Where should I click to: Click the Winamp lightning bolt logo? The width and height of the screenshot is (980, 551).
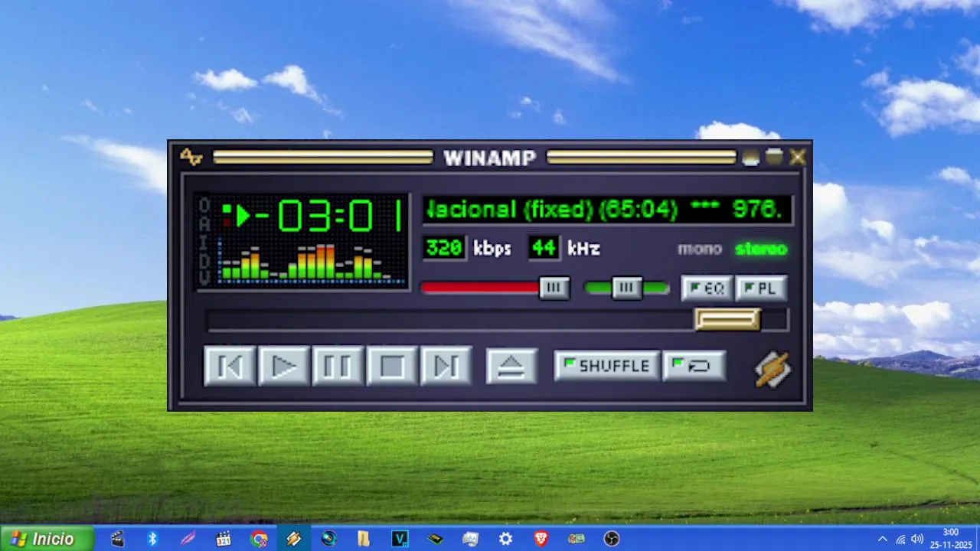coord(772,369)
